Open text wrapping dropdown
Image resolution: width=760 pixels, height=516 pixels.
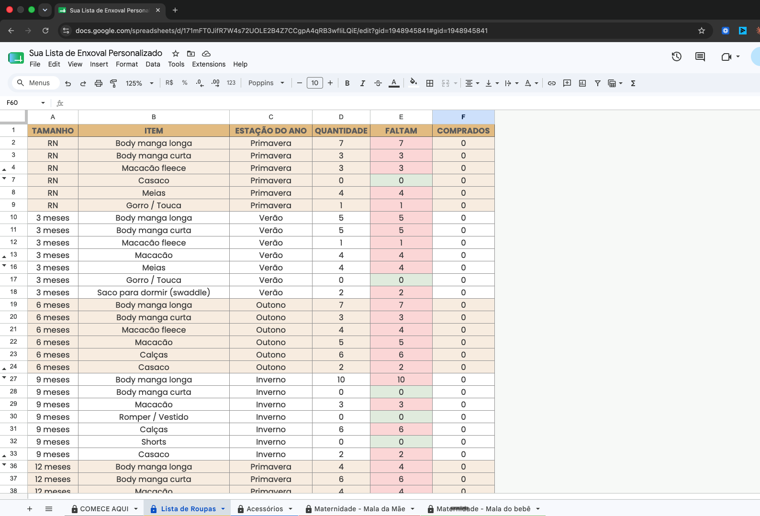[511, 83]
